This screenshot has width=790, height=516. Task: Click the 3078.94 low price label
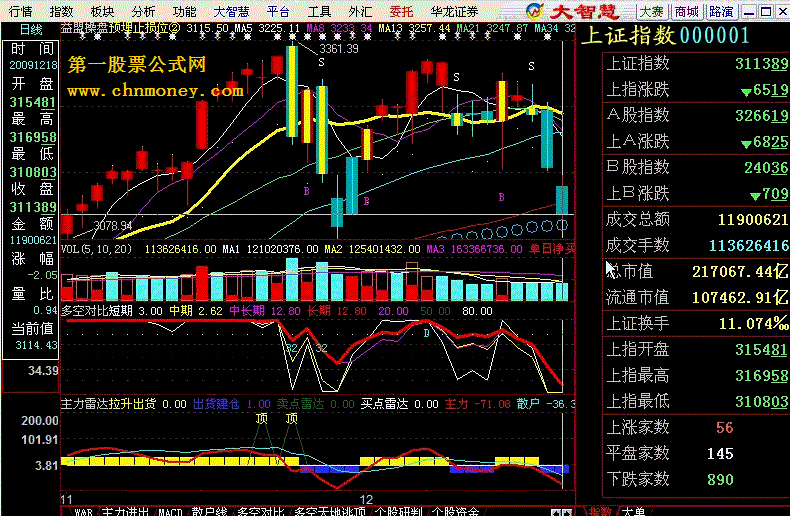(x=113, y=225)
